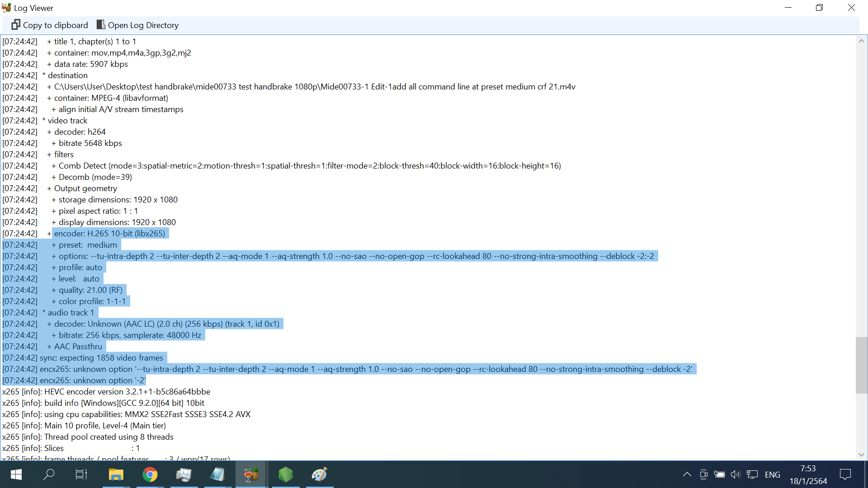Expand hidden system tray icons chevron
The height and width of the screenshot is (488, 868).
click(x=687, y=474)
